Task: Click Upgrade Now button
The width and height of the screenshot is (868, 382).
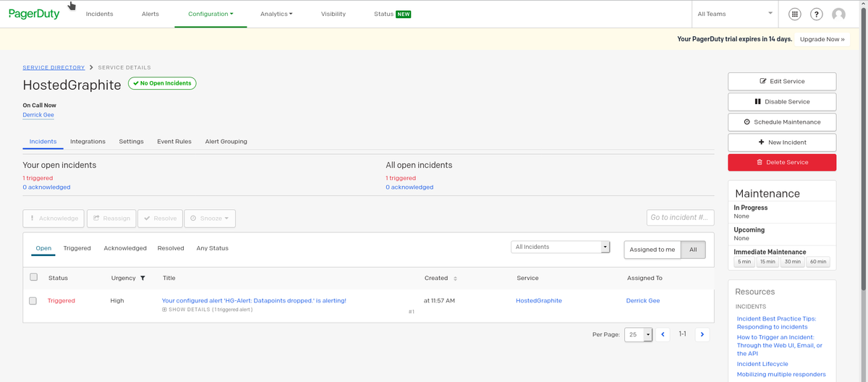Action: tap(822, 39)
